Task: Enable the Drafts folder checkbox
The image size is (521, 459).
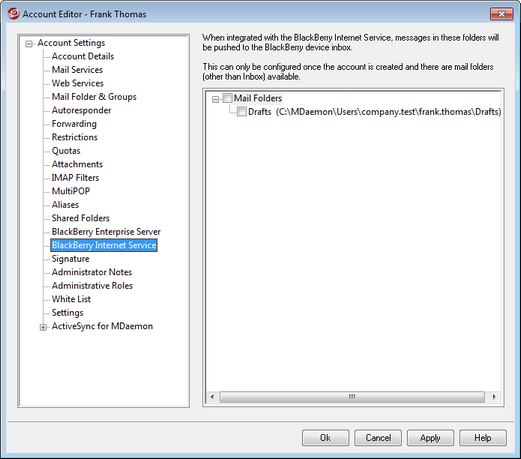Action: click(241, 111)
